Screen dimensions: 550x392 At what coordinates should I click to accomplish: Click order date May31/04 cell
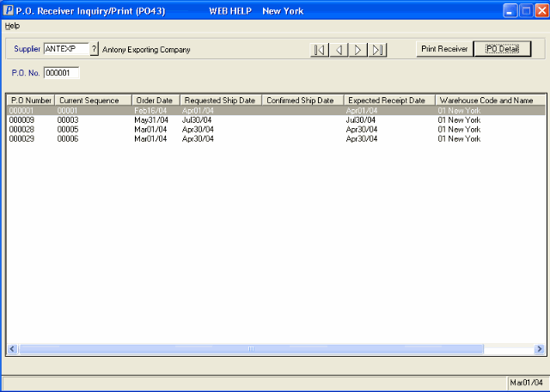(151, 120)
